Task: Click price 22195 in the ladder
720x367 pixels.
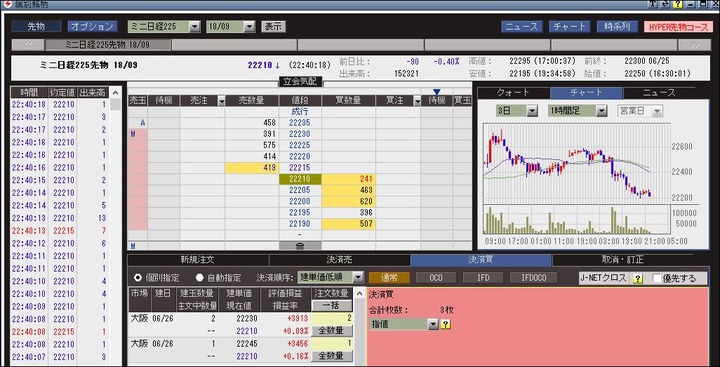Action: click(300, 213)
